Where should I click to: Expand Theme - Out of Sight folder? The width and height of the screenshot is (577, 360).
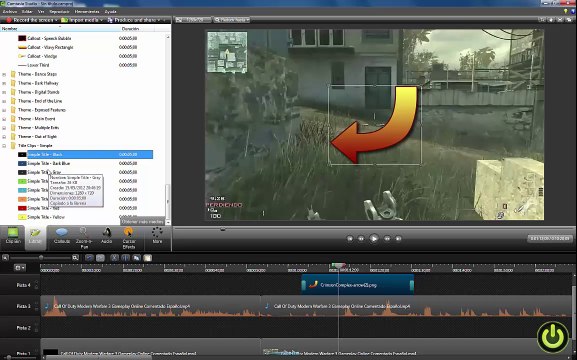point(4,137)
